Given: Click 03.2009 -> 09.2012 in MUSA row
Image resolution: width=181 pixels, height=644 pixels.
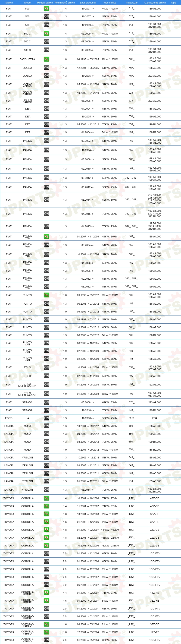Looking at the screenshot, I should click(x=88, y=442).
